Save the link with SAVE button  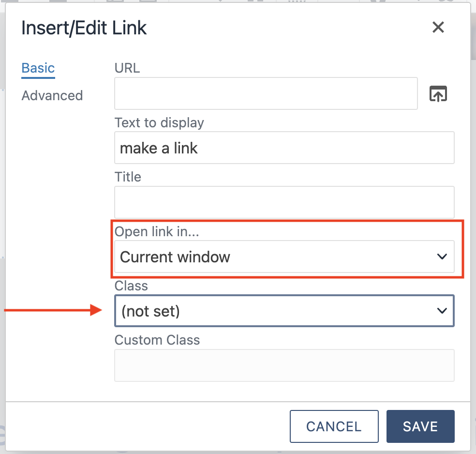click(x=420, y=426)
